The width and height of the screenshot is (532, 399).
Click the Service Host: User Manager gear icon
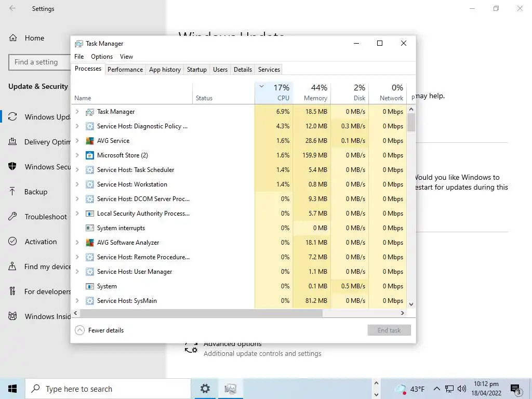[89, 272]
